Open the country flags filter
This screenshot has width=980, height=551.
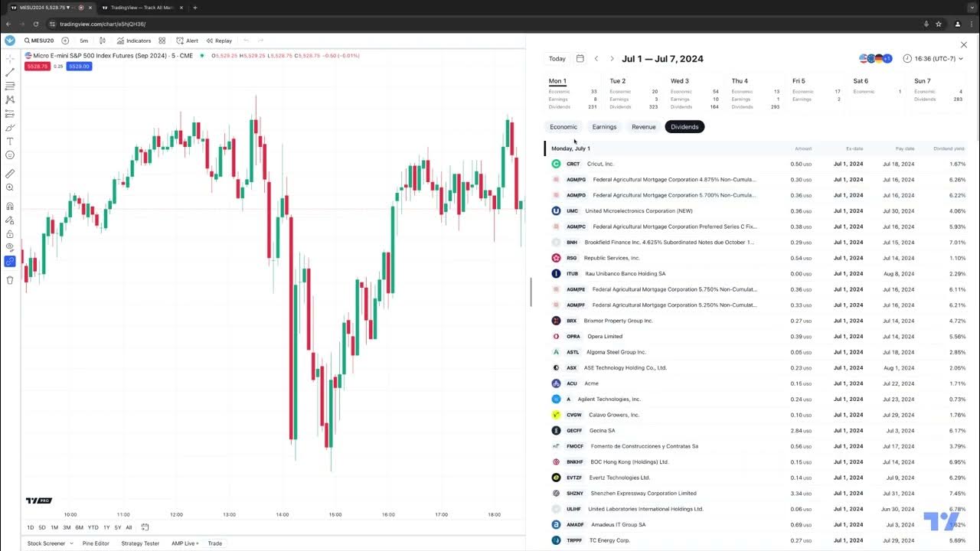coord(876,59)
